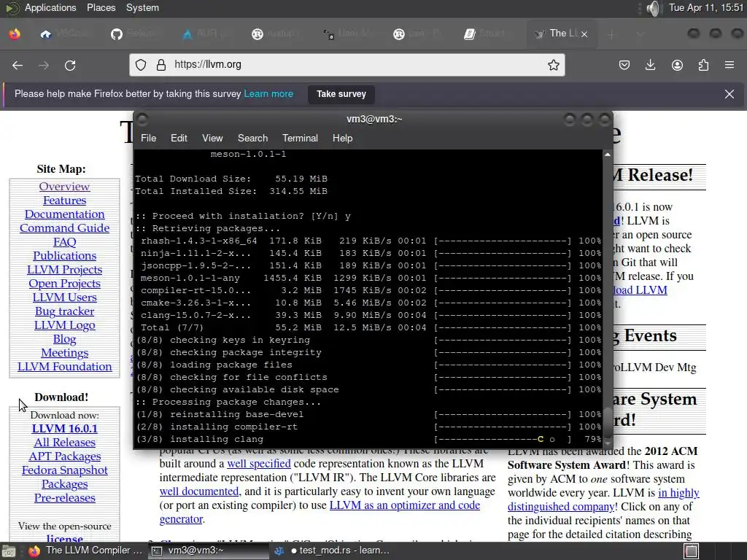747x560 pixels.
Task: Click Learn more link in survey bar
Action: pos(268,94)
